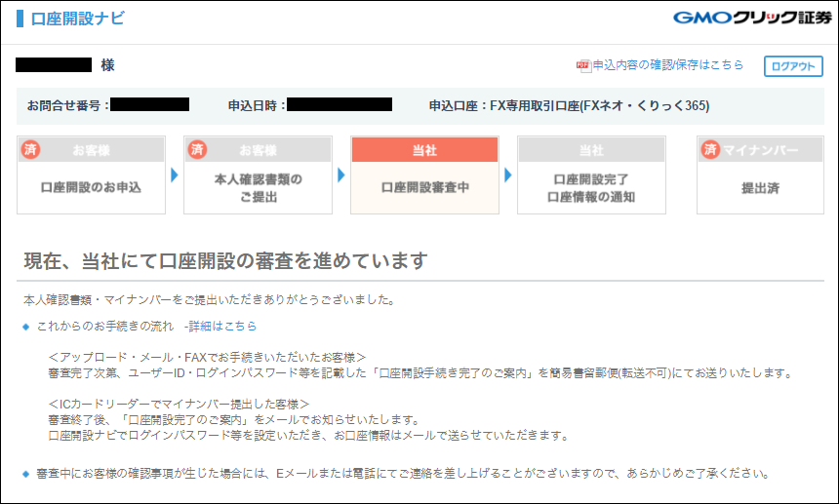The height and width of the screenshot is (504, 839).
Task: Open the 詳細はこちら link
Action: [222, 326]
